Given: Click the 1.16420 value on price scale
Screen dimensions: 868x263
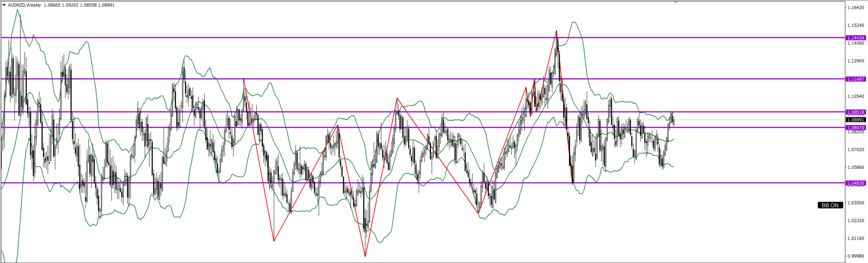Looking at the screenshot, I should pos(856,8).
